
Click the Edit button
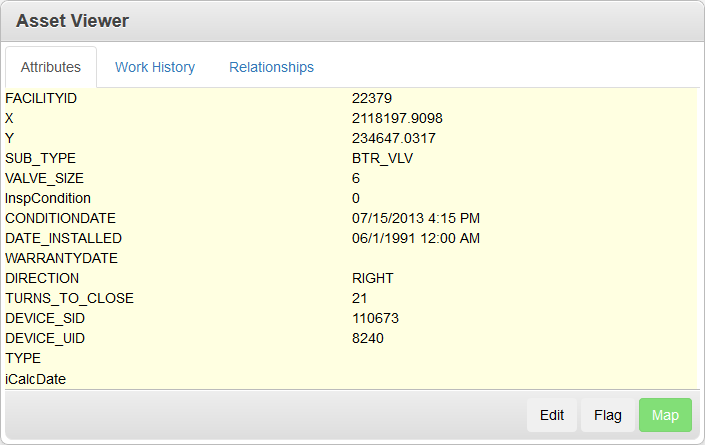click(552, 415)
